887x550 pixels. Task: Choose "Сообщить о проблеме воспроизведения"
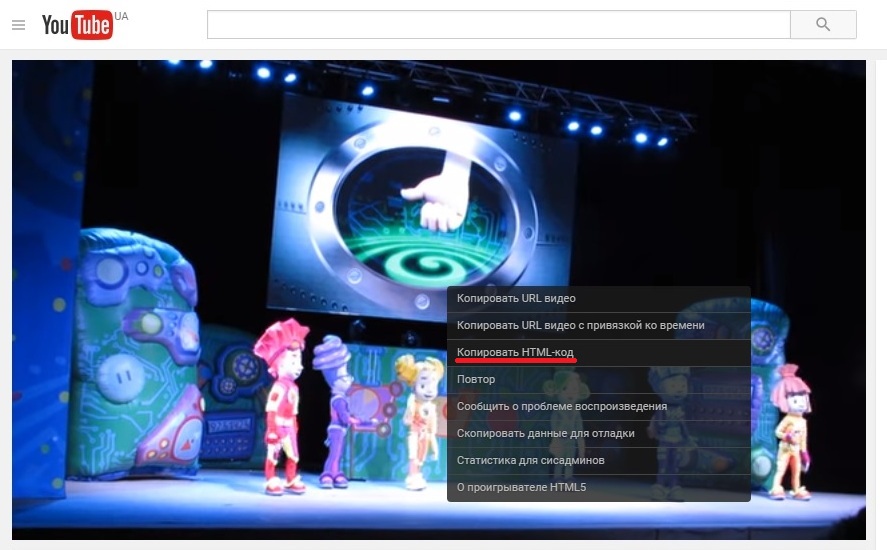[598, 407]
